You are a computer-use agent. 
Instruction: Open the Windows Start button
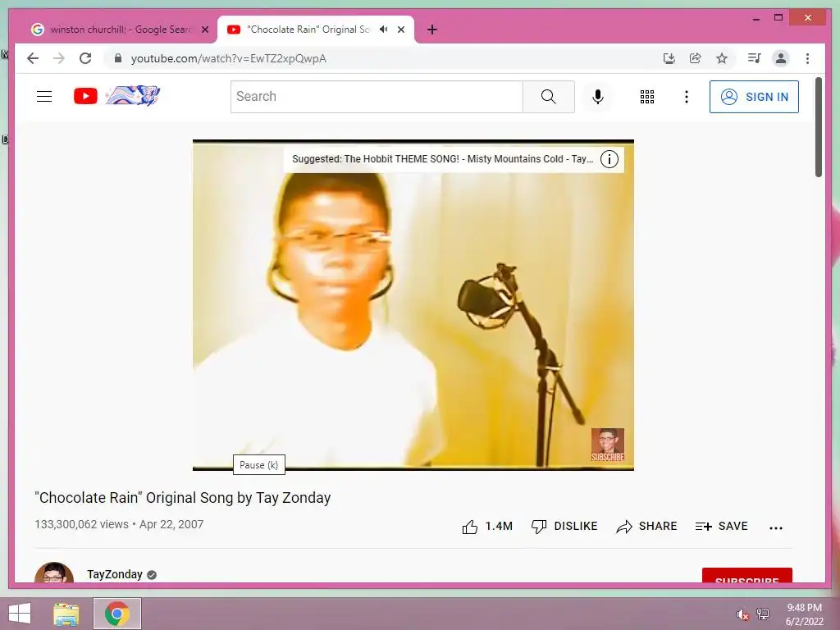coord(20,614)
